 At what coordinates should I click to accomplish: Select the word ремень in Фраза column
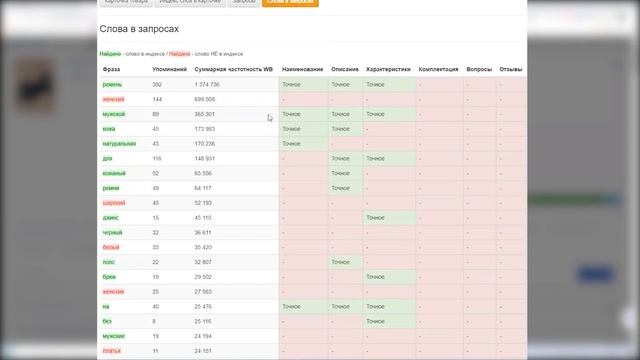point(112,84)
